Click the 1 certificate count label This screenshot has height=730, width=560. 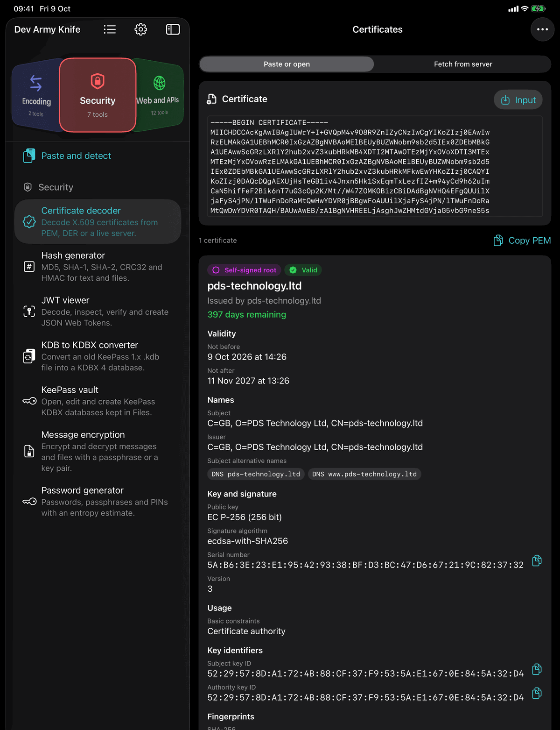(x=217, y=240)
